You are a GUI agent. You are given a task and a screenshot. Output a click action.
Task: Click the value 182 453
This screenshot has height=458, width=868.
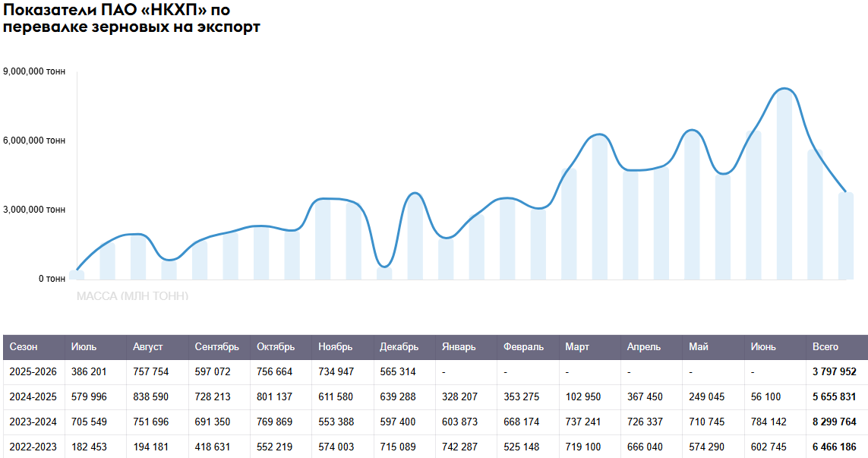click(89, 447)
